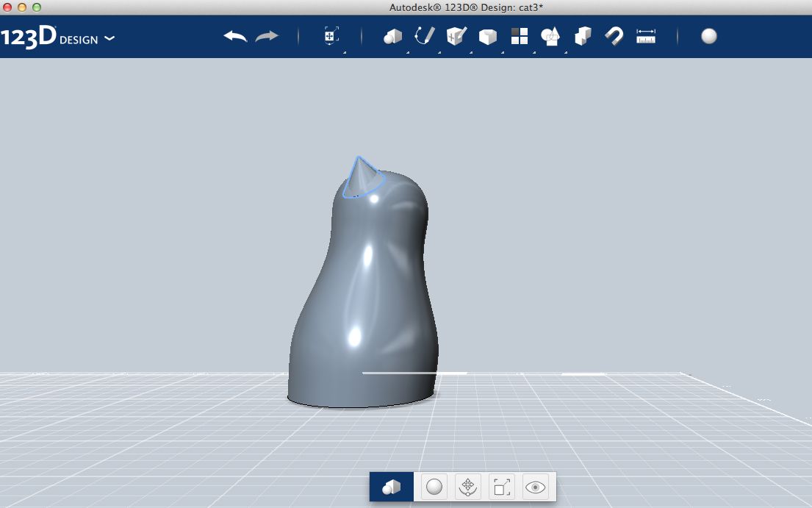Click the Undo arrow
This screenshot has width=812, height=508.
coord(236,36)
